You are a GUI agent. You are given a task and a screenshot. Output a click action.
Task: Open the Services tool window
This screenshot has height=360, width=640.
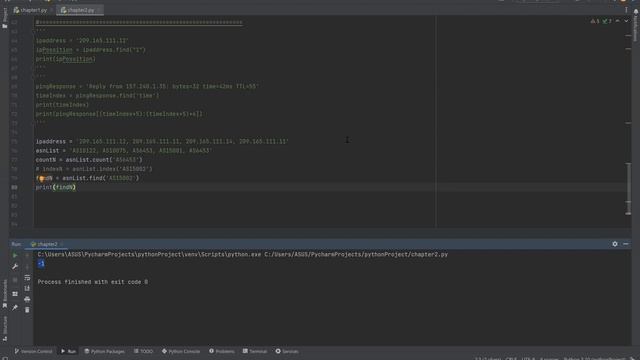point(287,351)
